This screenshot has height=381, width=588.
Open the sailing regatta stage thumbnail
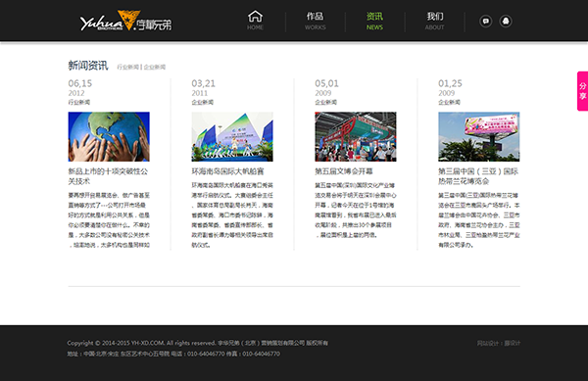(x=232, y=137)
